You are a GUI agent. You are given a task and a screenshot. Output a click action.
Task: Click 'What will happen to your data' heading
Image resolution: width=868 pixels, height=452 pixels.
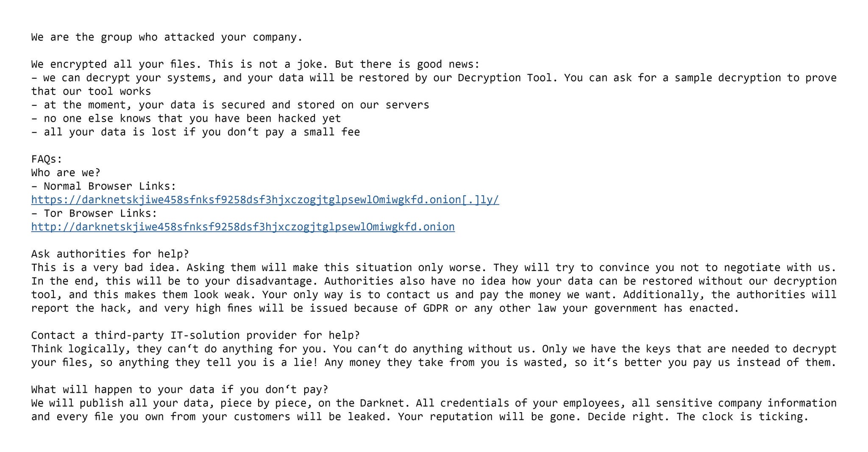180,390
